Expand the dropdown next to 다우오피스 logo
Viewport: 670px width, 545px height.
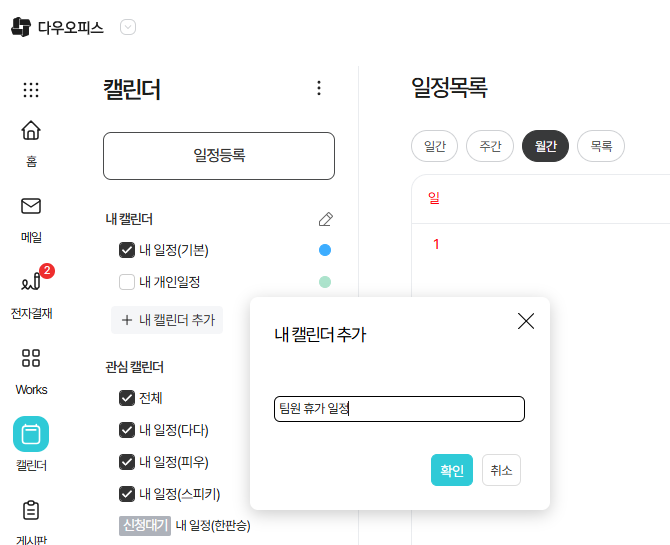tap(128, 28)
